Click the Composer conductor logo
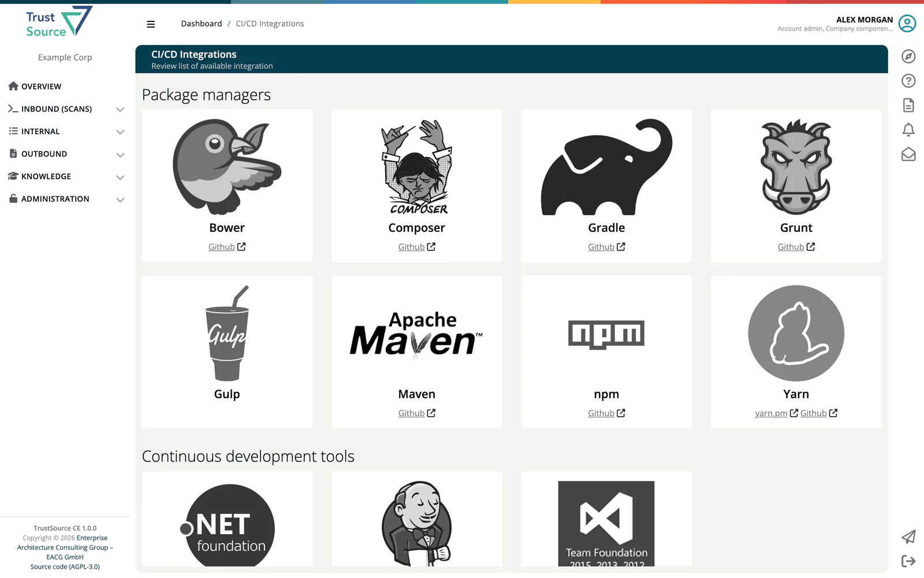The width and height of the screenshot is (924, 578). click(416, 167)
